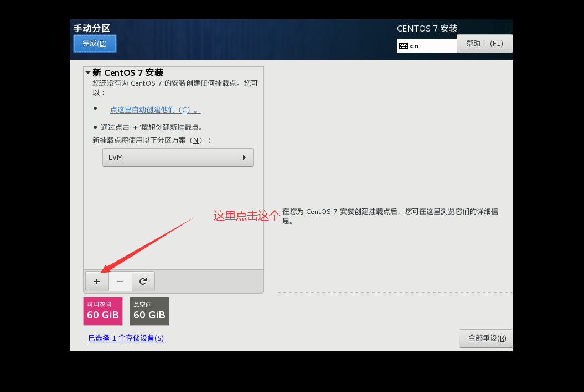The width and height of the screenshot is (584, 392).
Task: Open the LVM partition scheme dropdown
Action: pos(178,158)
